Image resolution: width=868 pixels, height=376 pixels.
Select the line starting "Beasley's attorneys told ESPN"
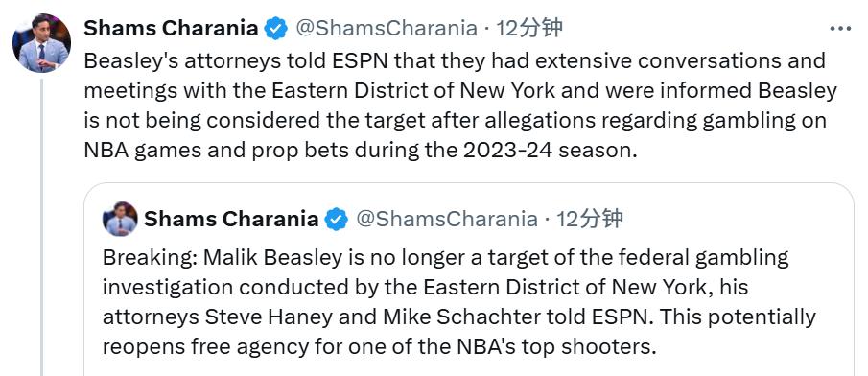pos(455,60)
